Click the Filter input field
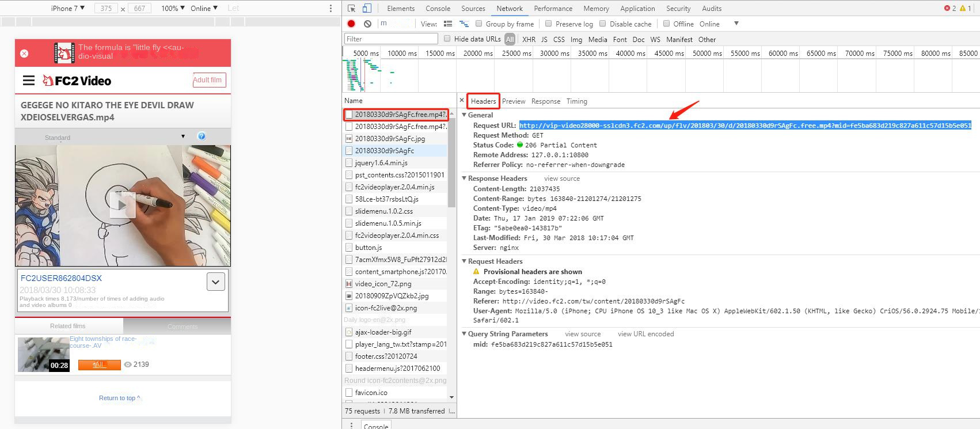Viewport: 980px width, 429px height. point(391,39)
